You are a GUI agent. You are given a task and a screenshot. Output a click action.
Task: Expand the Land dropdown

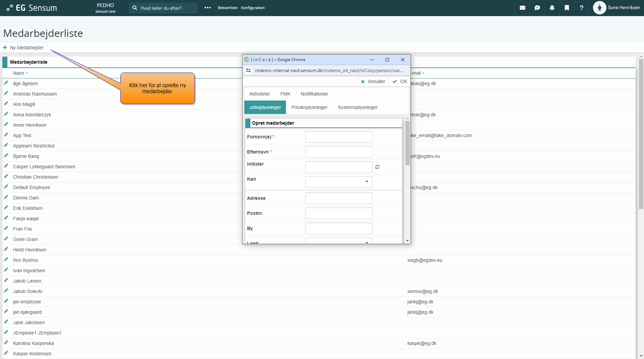[x=366, y=242]
